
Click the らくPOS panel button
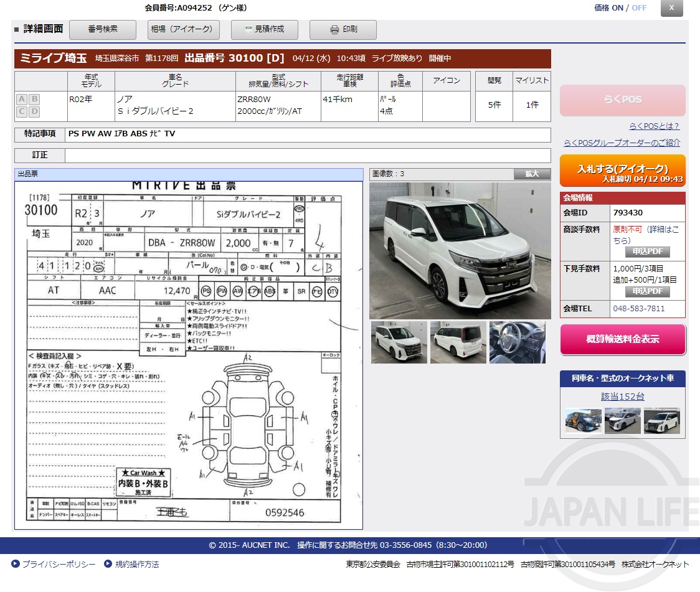[x=622, y=100]
